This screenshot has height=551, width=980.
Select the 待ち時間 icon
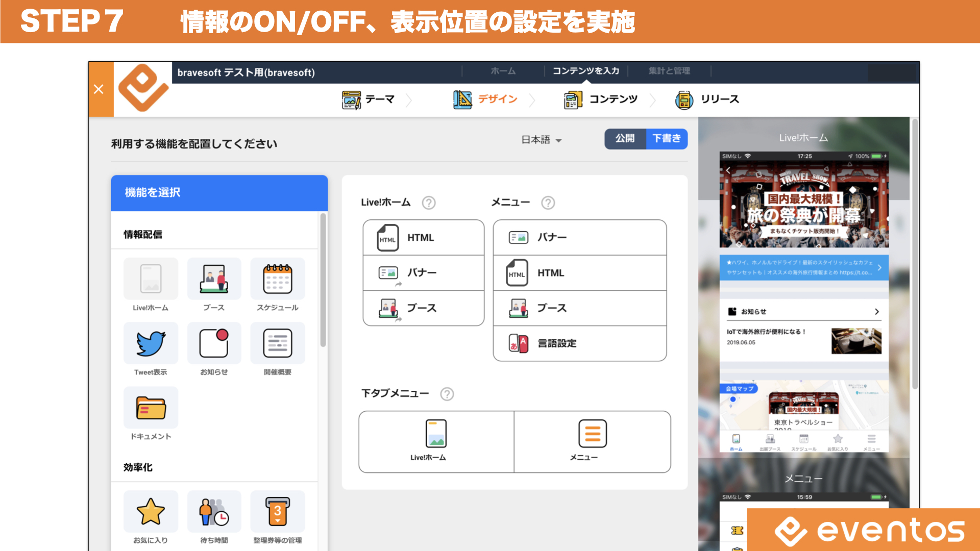point(214,511)
